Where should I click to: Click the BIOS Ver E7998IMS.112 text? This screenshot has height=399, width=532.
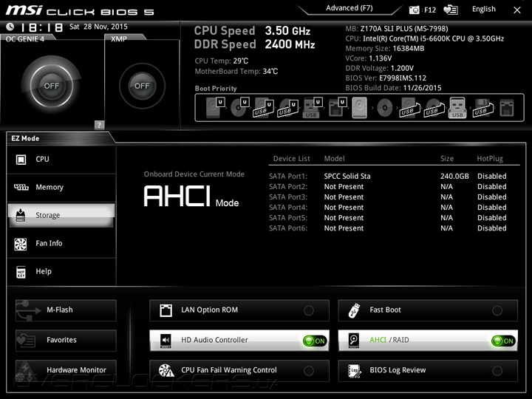pyautogui.click(x=386, y=78)
